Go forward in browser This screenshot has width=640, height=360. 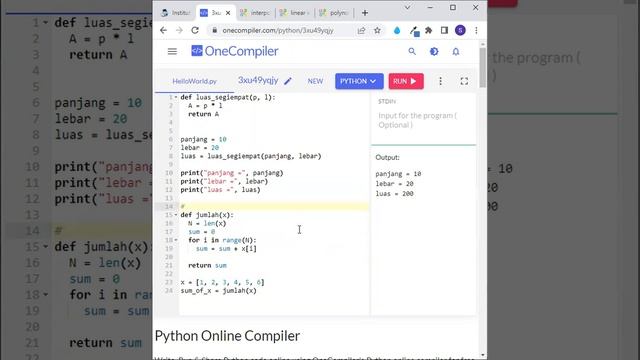tap(179, 30)
